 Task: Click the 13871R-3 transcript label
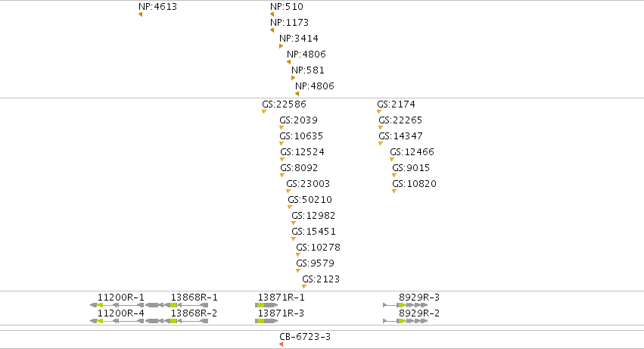(281, 313)
